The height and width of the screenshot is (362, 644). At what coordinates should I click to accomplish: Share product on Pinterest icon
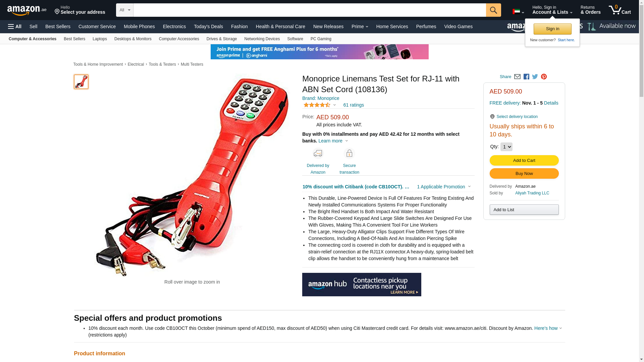(544, 77)
